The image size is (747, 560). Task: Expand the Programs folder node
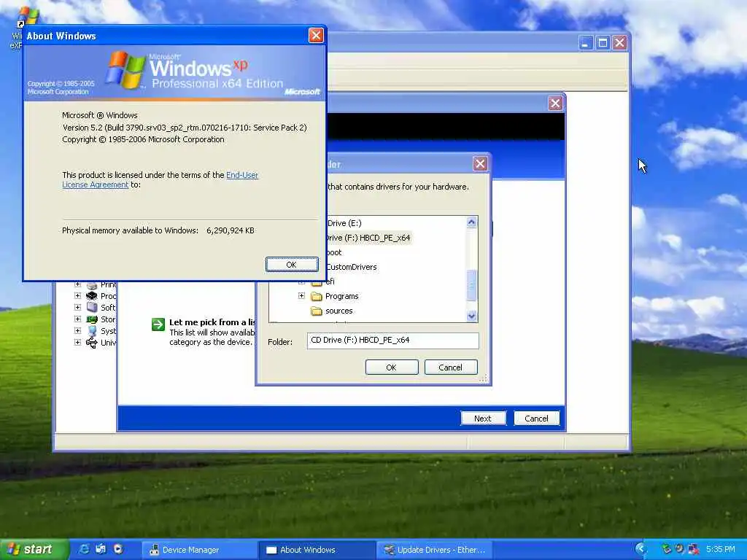click(301, 296)
